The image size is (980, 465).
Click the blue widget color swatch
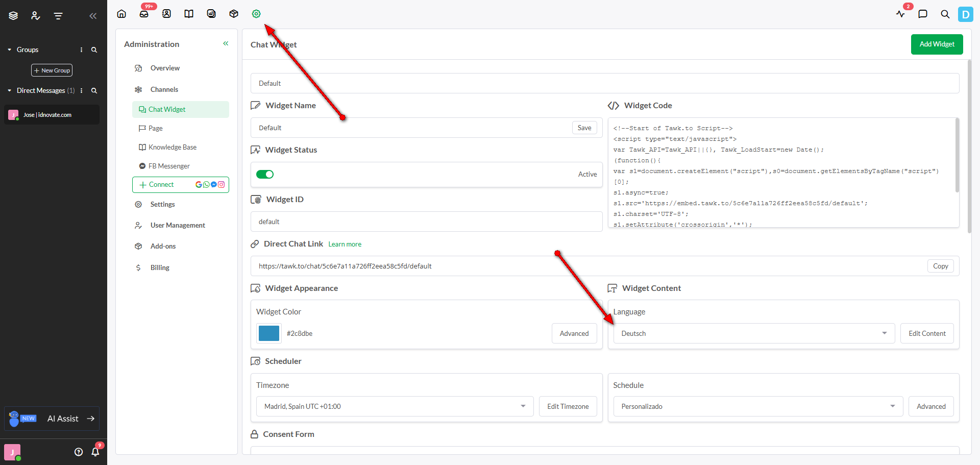[269, 333]
